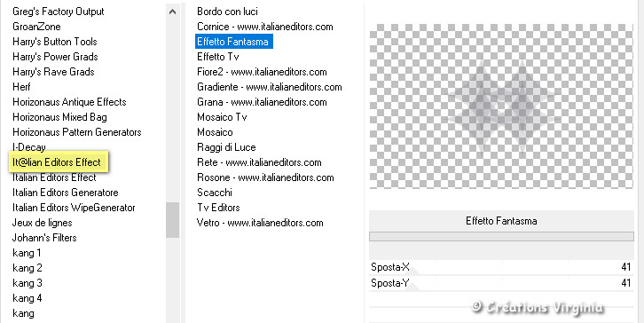This screenshot has width=644, height=323.
Task: Choose Italian Editors WipeGenerator category
Action: click(74, 208)
